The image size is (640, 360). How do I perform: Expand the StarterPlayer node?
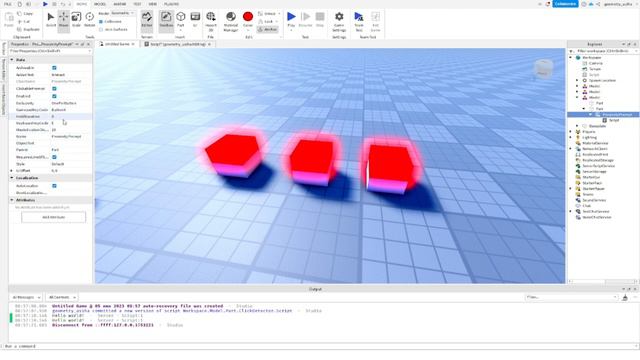click(x=571, y=189)
